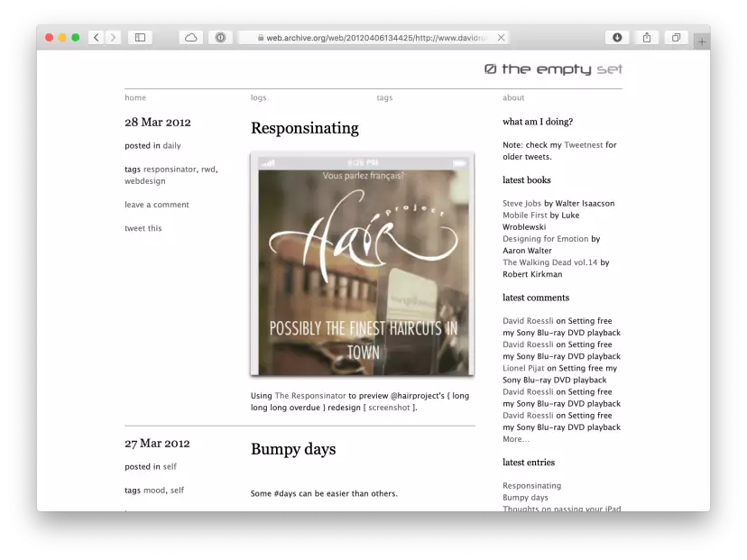Show downloads with the download arrow icon
The height and width of the screenshot is (560, 747).
click(x=617, y=38)
